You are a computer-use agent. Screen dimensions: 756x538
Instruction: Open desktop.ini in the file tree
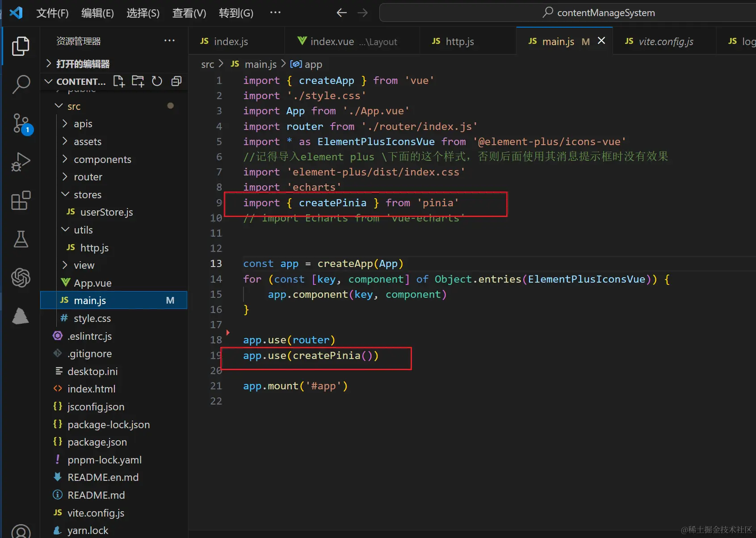pyautogui.click(x=114, y=371)
